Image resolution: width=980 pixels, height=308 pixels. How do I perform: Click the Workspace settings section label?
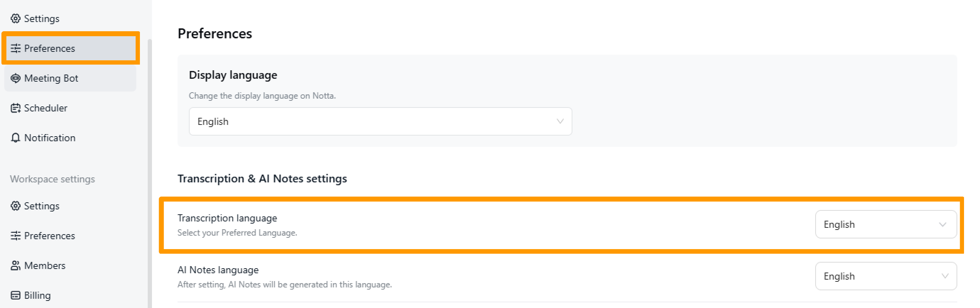click(53, 179)
